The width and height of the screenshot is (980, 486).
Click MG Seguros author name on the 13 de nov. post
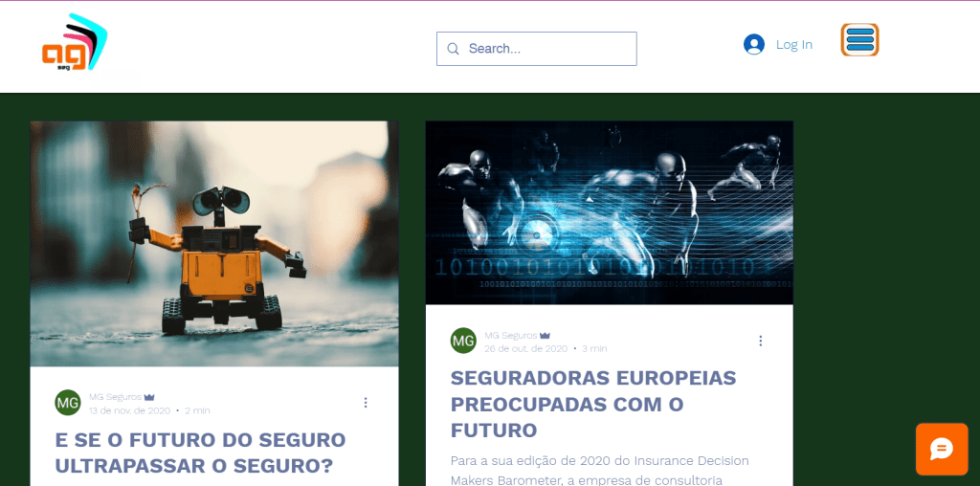pos(115,397)
